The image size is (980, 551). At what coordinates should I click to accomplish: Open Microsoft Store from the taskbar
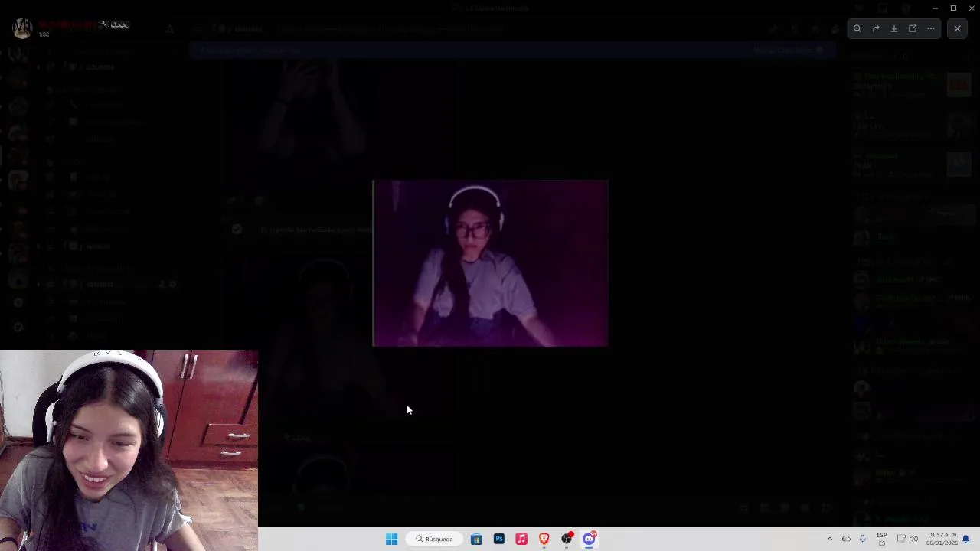476,539
